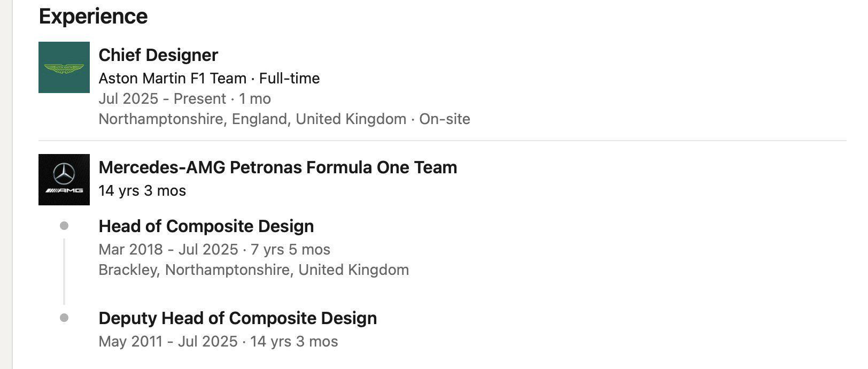Image resolution: width=868 pixels, height=369 pixels.
Task: Click the vertical line connecting the Mercedes roles
Action: (x=64, y=272)
